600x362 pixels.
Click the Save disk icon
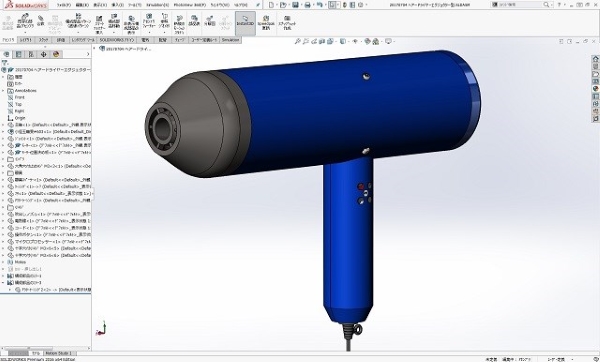coord(295,5)
